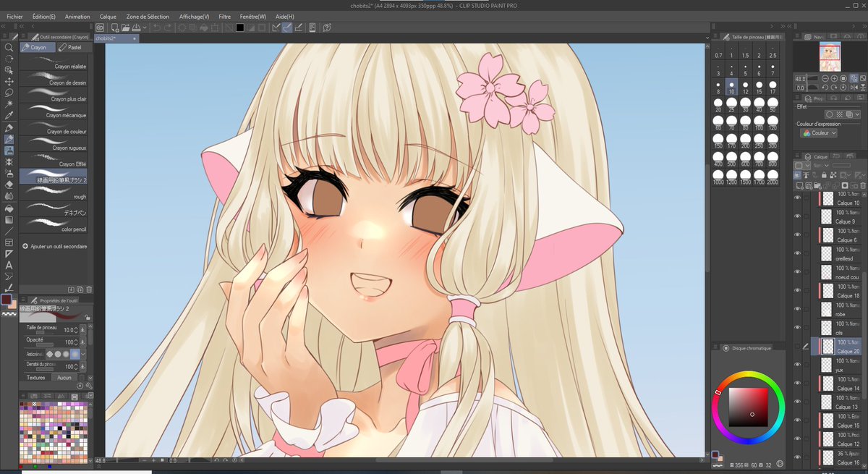Select the Eyedropper tool
This screenshot has width=868, height=474.
[x=9, y=116]
